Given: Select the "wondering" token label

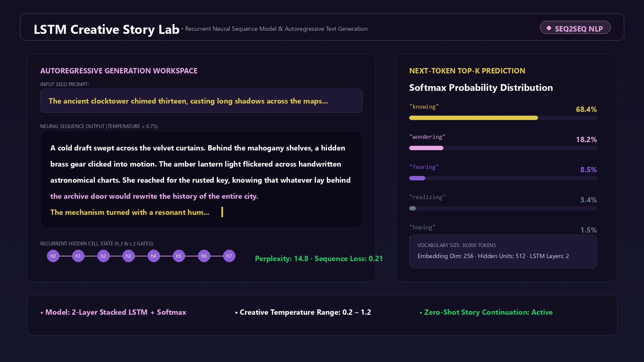Looking at the screenshot, I should [427, 137].
